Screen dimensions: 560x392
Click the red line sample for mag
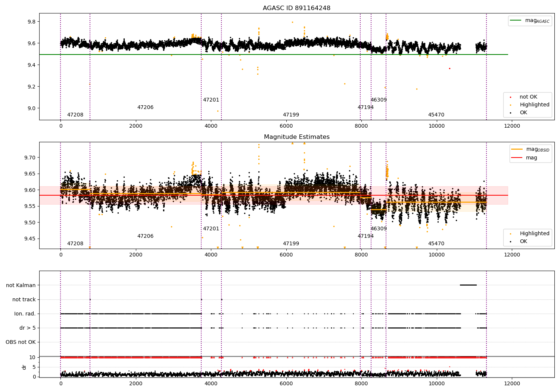pyautogui.click(x=517, y=158)
